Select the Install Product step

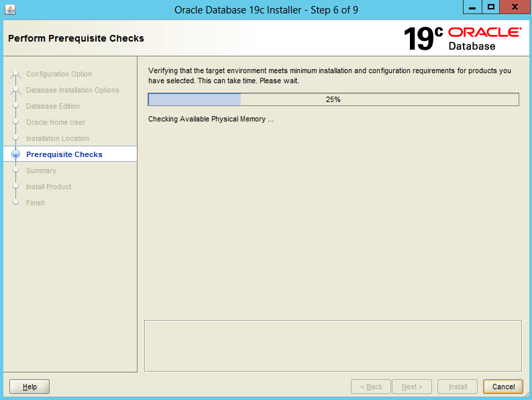(48, 187)
